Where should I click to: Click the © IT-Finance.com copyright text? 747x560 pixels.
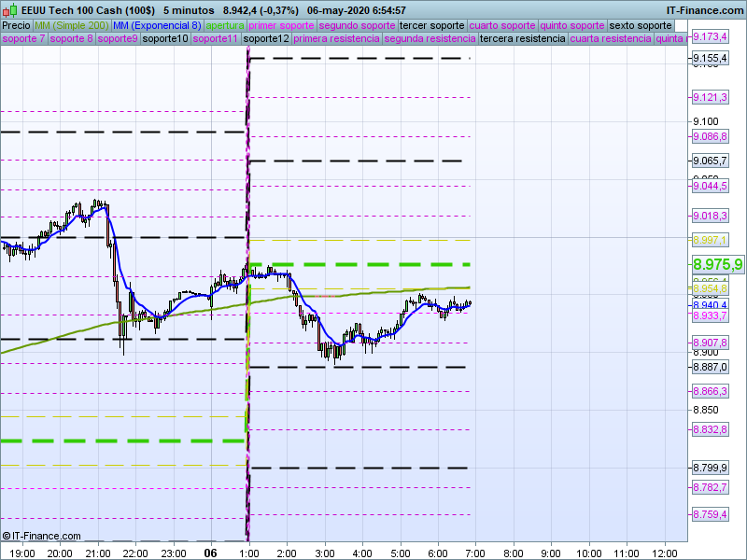[x=42, y=536]
